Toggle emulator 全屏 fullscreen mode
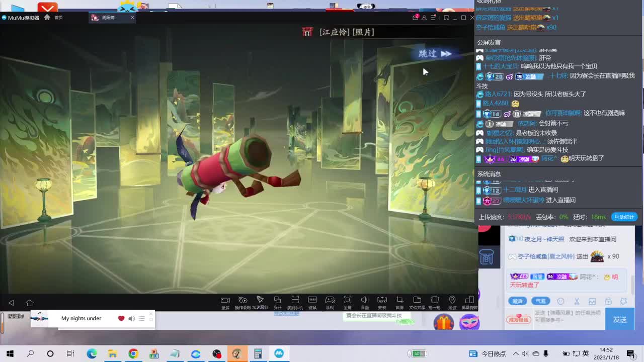This screenshot has height=362, width=644. [x=347, y=302]
